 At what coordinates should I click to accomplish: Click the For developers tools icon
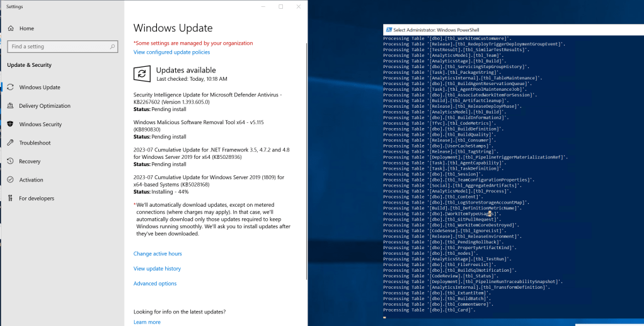[10, 198]
